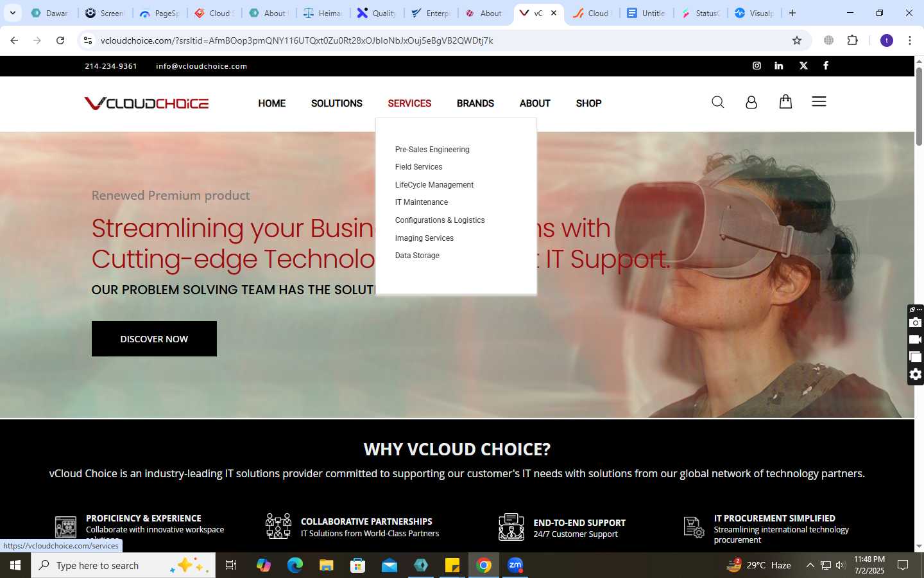Click the DISCOVER NOW button

[x=154, y=338]
